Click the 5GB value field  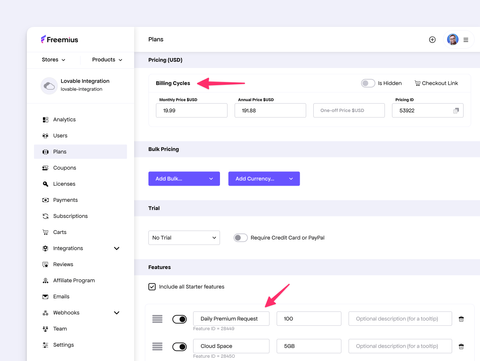click(x=309, y=346)
